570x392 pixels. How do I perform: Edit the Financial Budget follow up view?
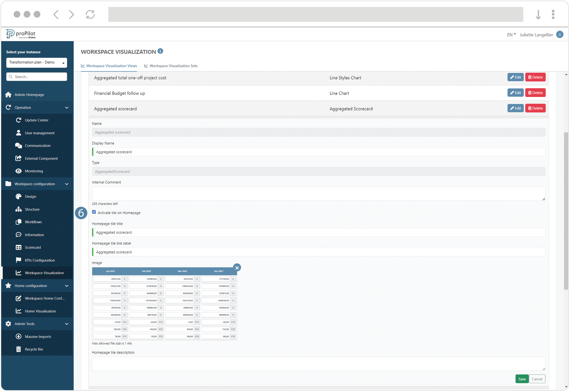pos(515,92)
